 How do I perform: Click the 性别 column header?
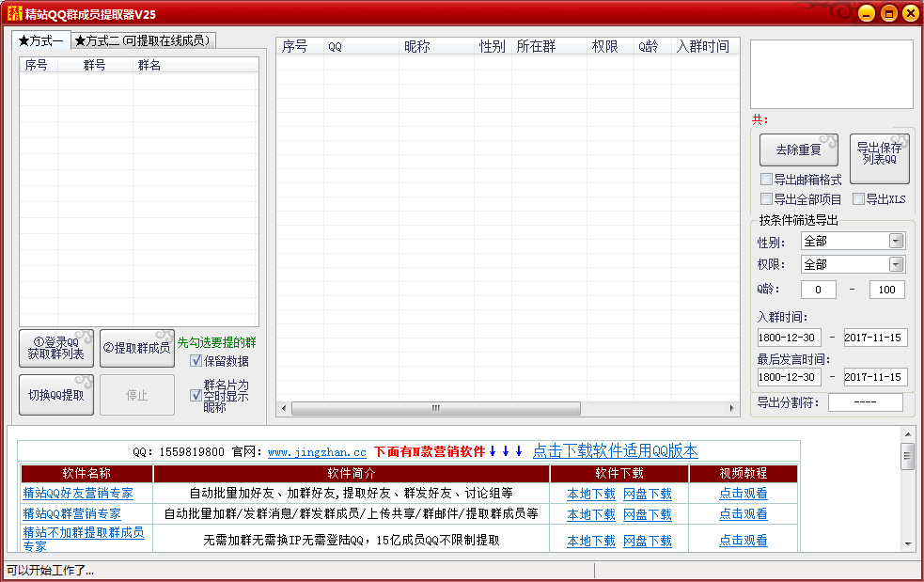click(493, 46)
